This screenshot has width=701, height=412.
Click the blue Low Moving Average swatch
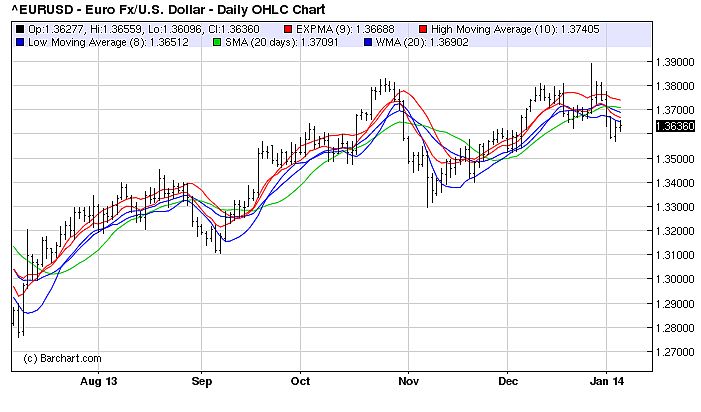coord(21,43)
